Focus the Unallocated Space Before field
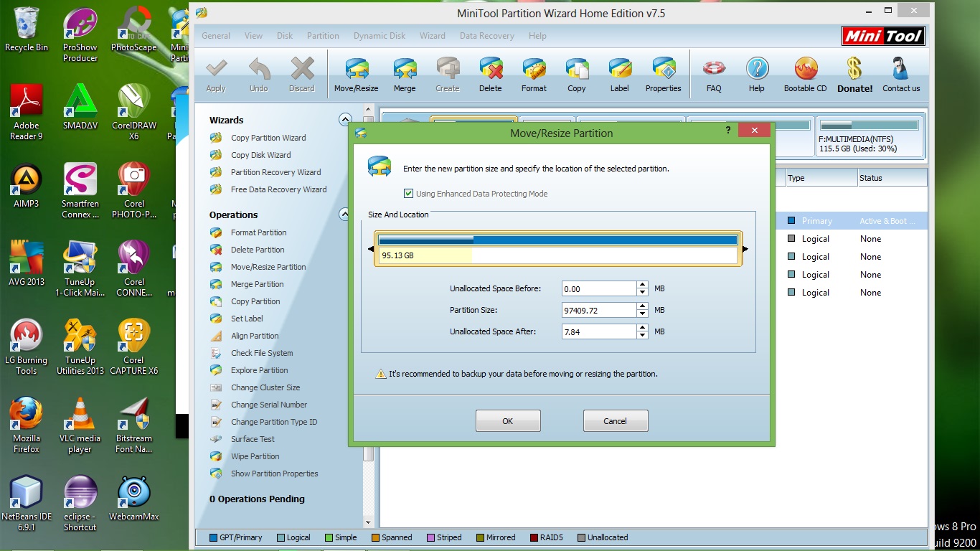Viewport: 980px width, 551px height. pos(600,288)
